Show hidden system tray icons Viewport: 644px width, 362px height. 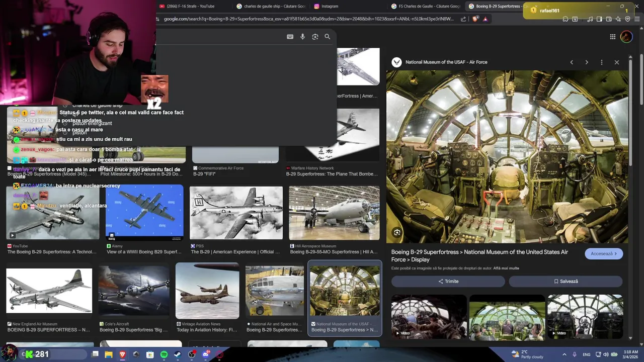(564, 354)
